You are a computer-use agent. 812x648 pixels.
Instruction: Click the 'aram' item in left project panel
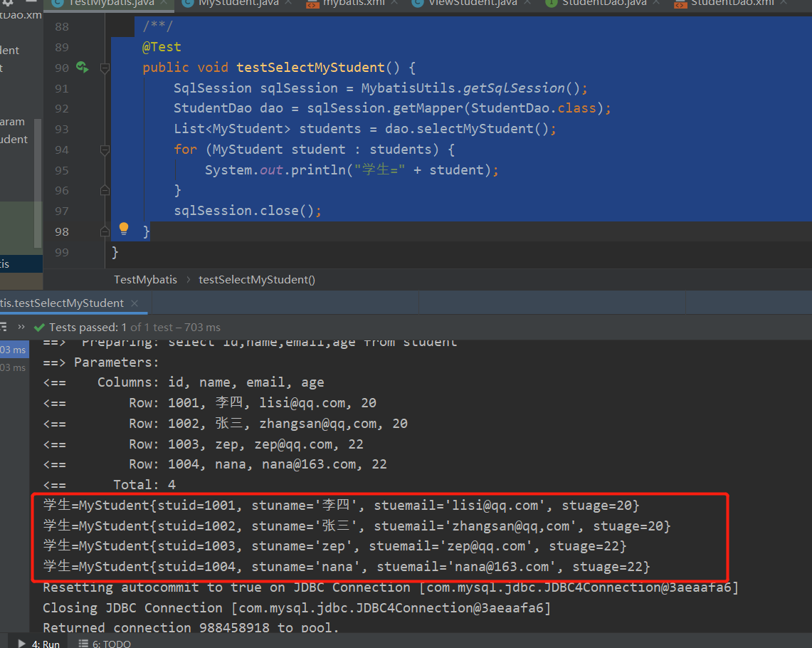click(x=12, y=122)
